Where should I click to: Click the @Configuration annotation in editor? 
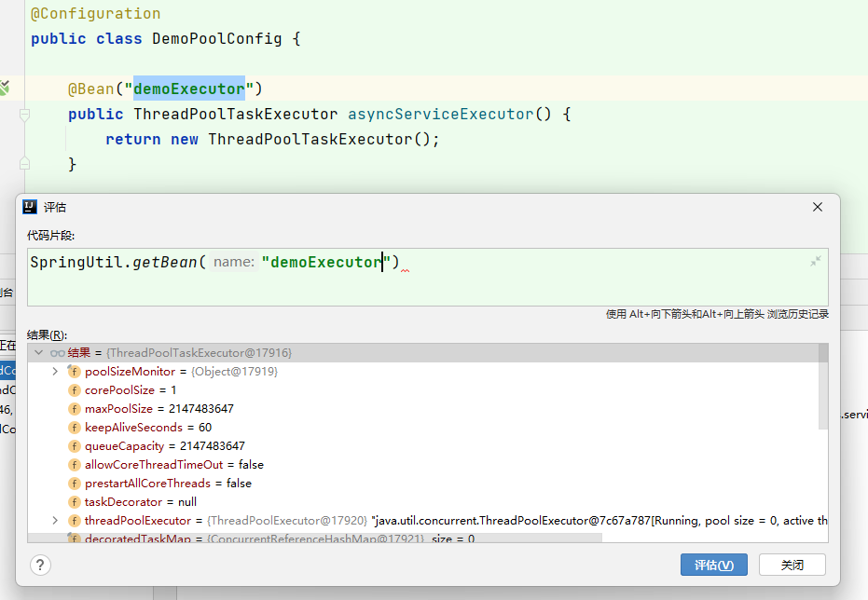click(x=95, y=13)
